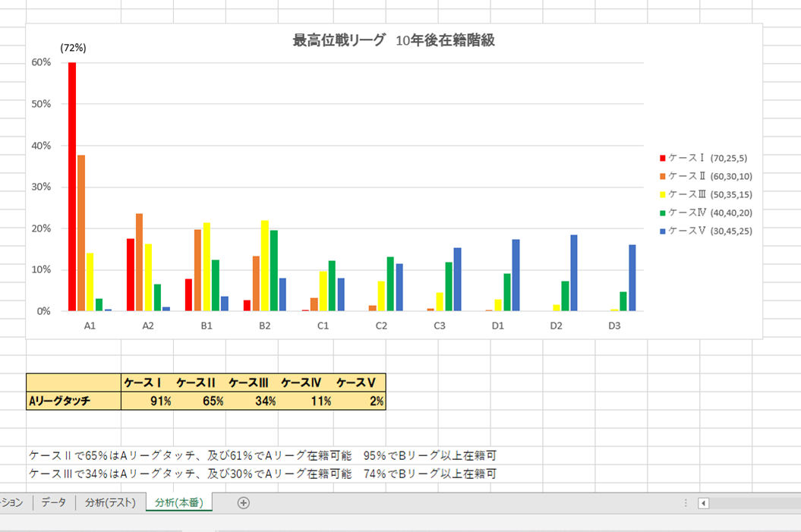Add a new sheet with plus icon
Viewport: 801px width, 532px height.
click(x=244, y=503)
